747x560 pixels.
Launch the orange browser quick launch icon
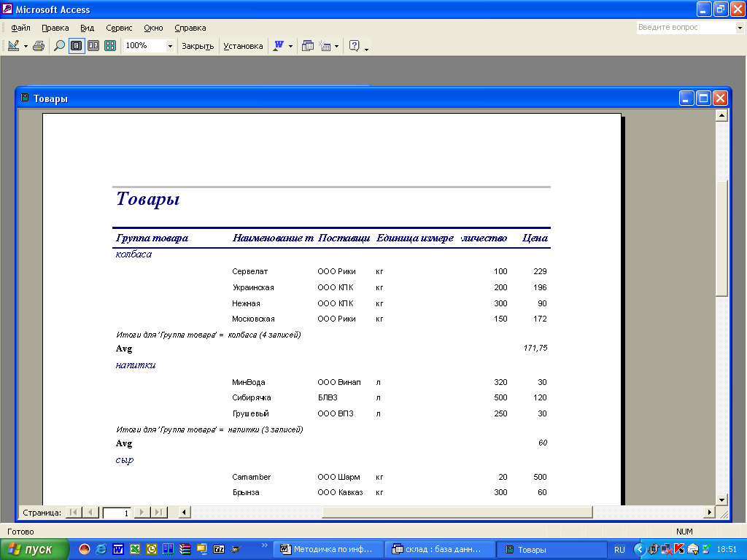85,549
